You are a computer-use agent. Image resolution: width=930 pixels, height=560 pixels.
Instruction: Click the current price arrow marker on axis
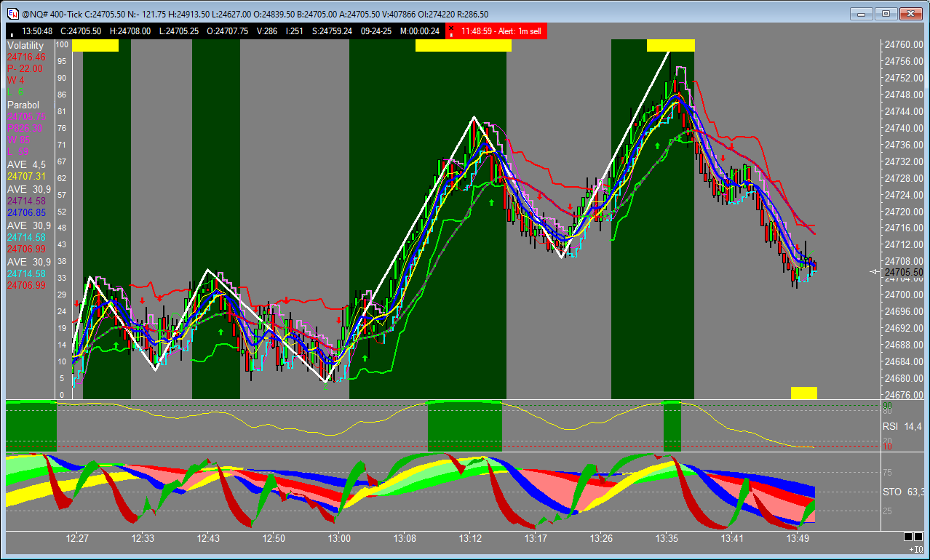coord(875,272)
